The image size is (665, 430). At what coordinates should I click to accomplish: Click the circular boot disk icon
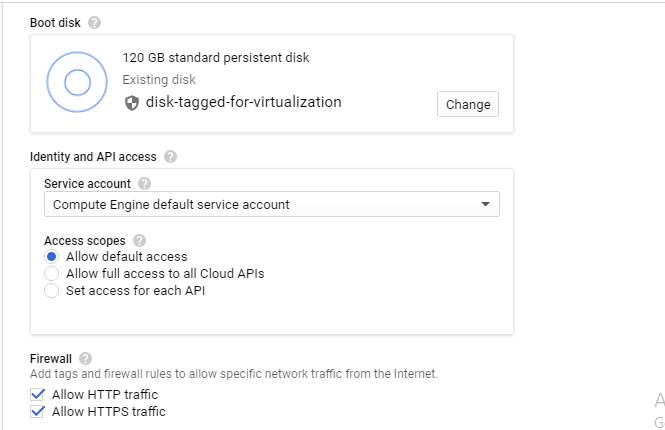[77, 82]
